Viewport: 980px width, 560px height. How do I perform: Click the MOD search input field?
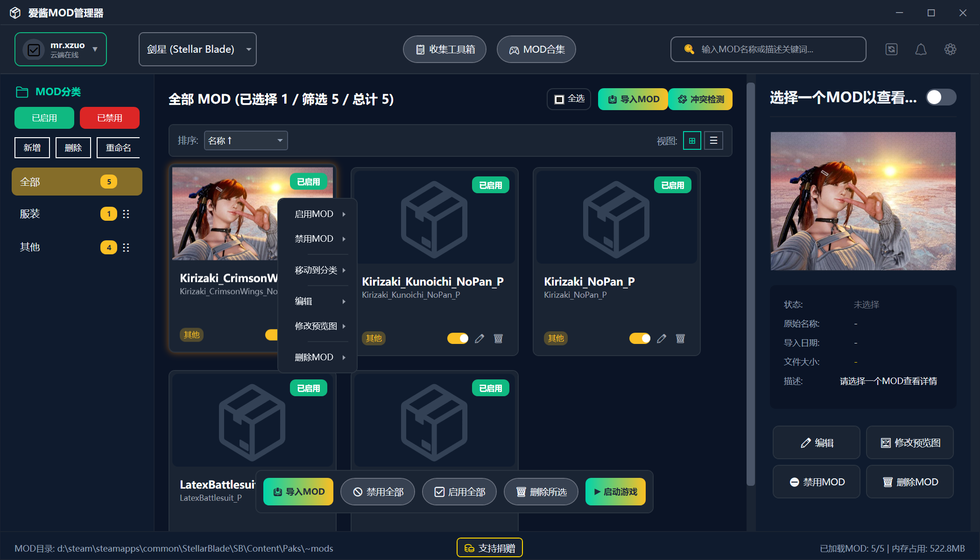(768, 49)
